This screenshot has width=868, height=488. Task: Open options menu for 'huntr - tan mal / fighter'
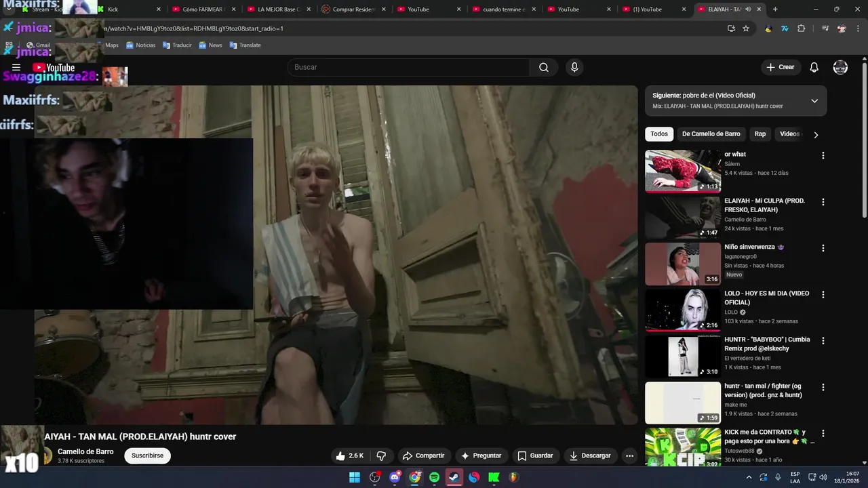coord(823,388)
